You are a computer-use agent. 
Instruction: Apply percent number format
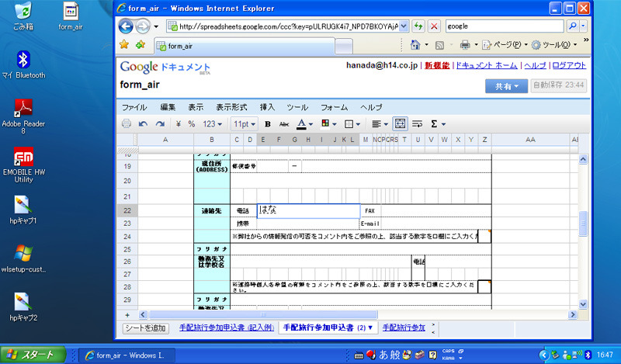pyautogui.click(x=192, y=124)
